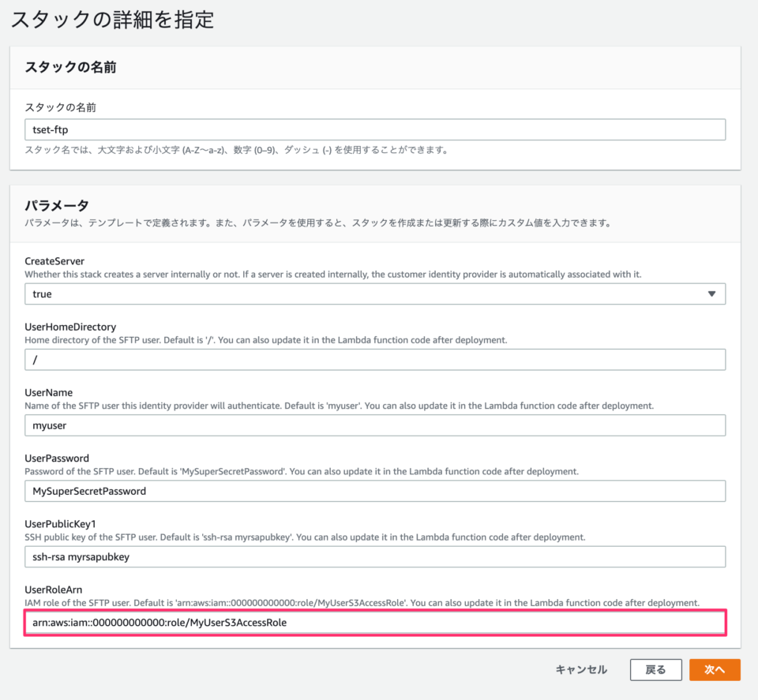Click the stack name field containing "tset-ftp"
758x700 pixels.
[x=374, y=129]
